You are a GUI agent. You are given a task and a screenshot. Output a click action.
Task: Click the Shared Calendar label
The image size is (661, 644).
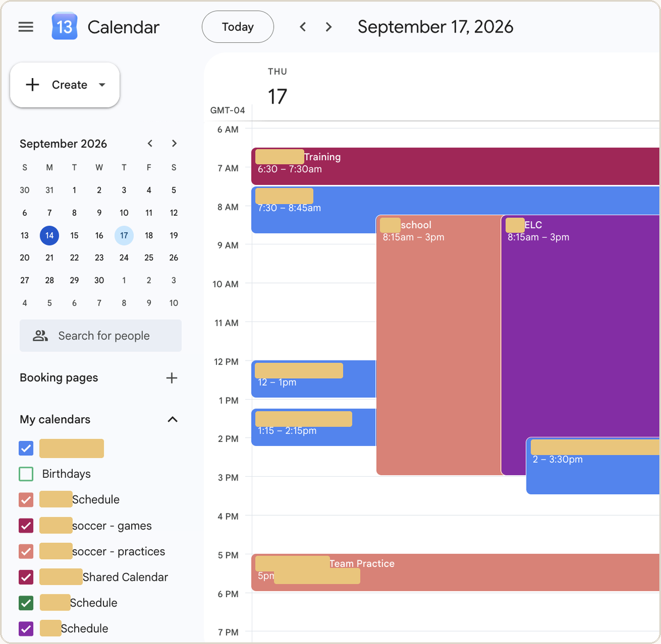tap(125, 577)
